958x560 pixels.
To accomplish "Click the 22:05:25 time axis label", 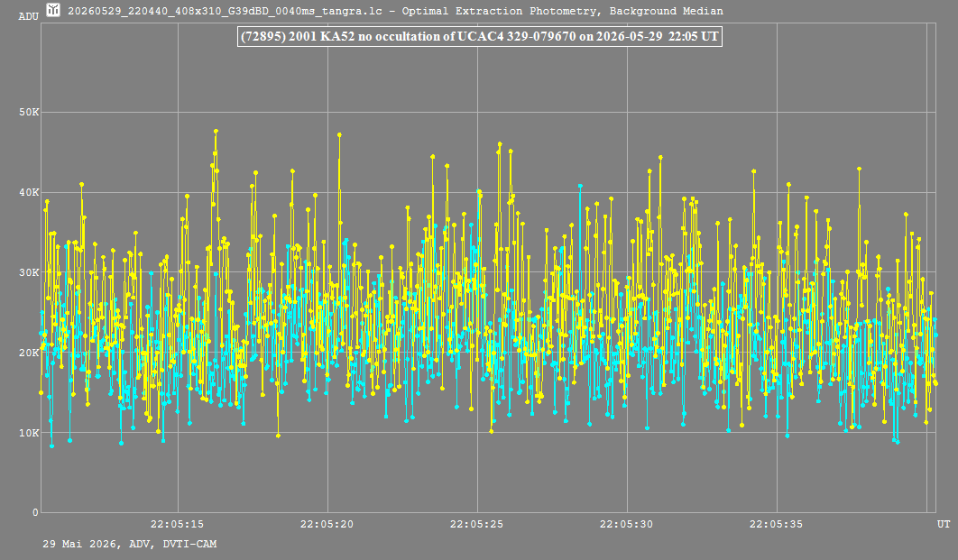I will point(476,524).
